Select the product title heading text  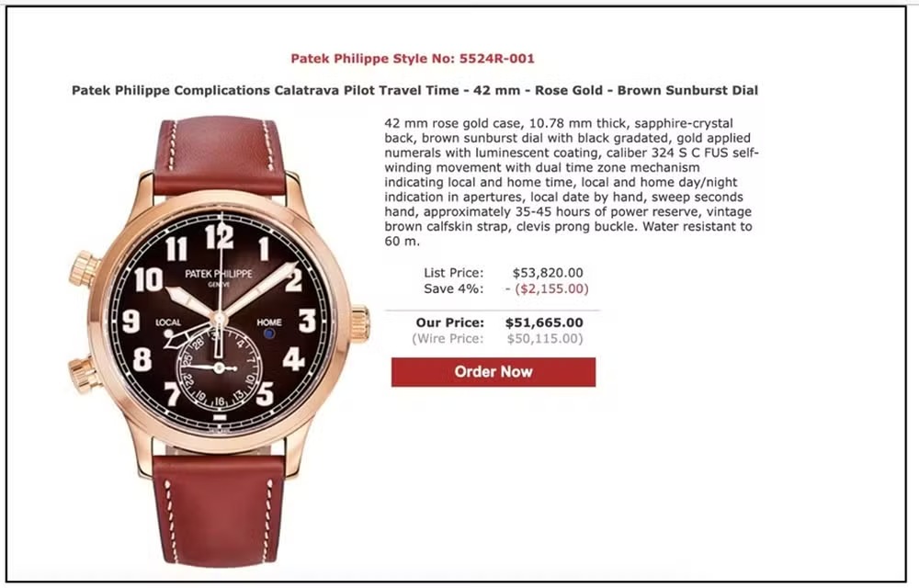pos(414,90)
